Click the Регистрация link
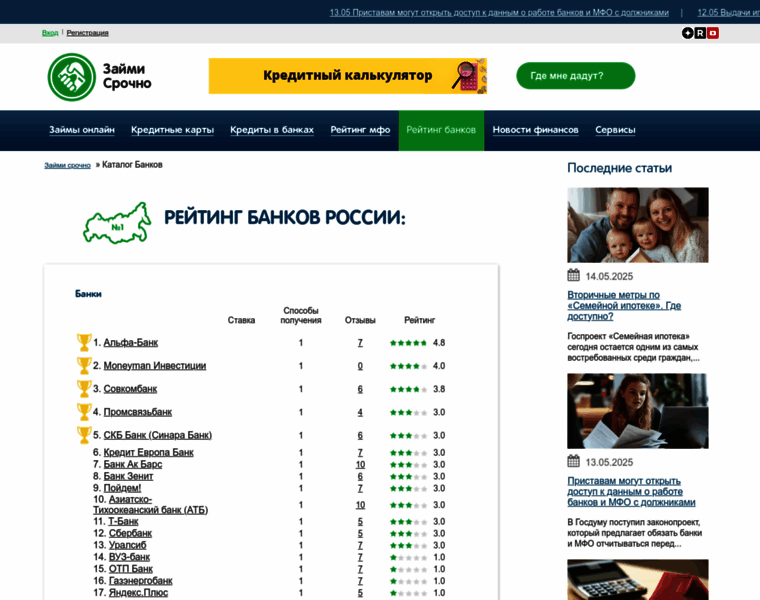Viewport: 760px width, 600px height. point(87,33)
